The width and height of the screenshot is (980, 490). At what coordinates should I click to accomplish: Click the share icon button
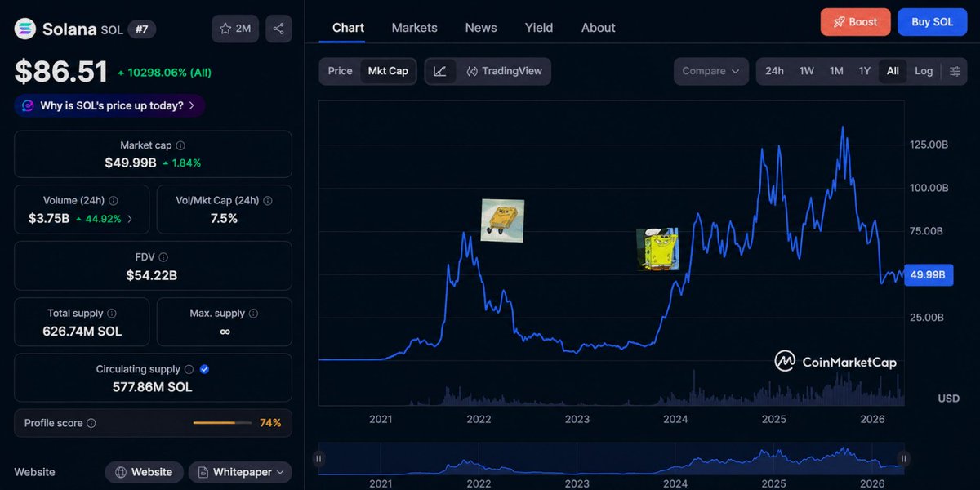coord(278,29)
